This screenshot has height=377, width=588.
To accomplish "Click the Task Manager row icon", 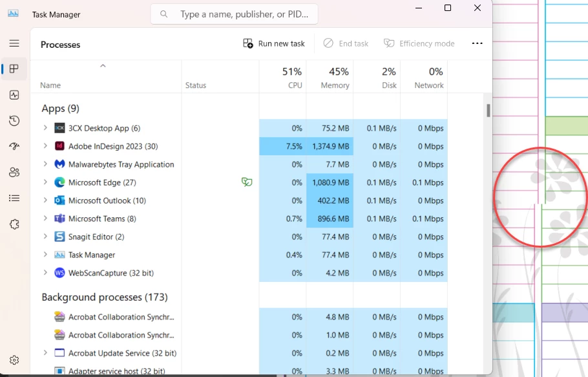I will pyautogui.click(x=59, y=255).
